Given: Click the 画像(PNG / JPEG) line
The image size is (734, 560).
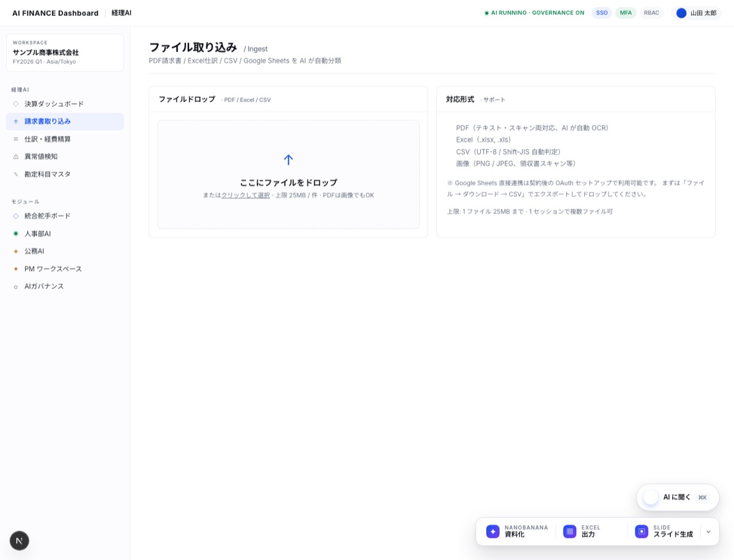Looking at the screenshot, I should click(516, 163).
